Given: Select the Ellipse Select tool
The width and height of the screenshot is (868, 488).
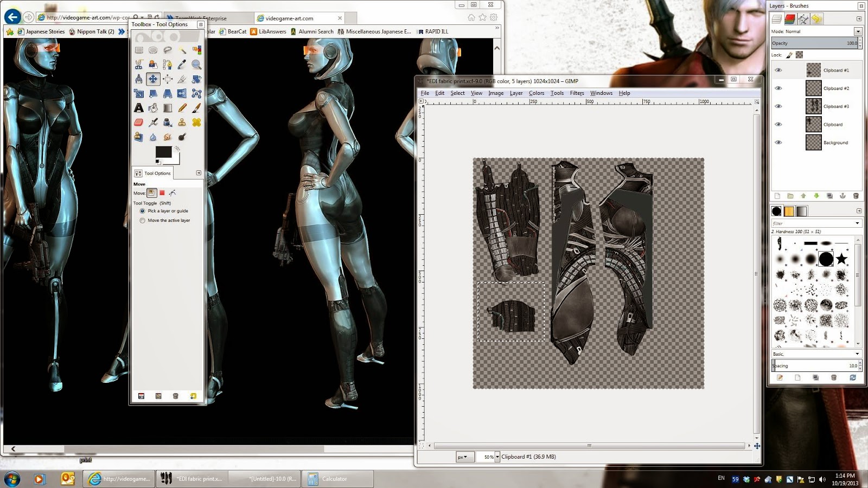Looking at the screenshot, I should coord(154,50).
